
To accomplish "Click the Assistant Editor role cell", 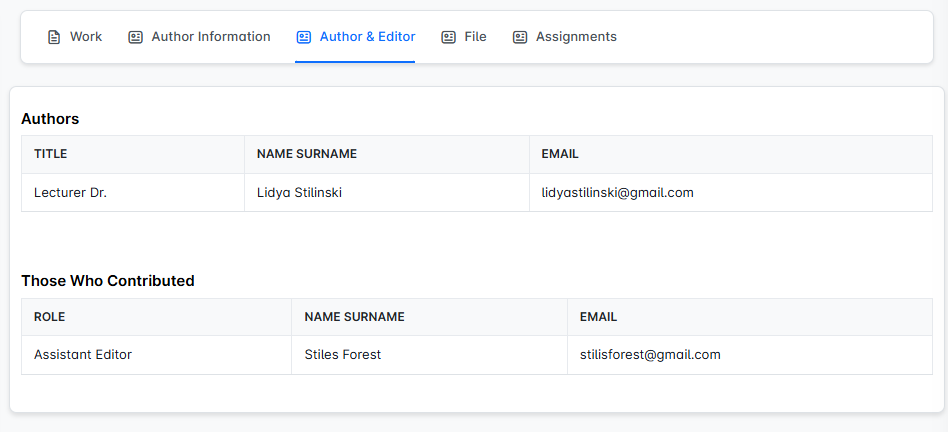I will pos(83,355).
